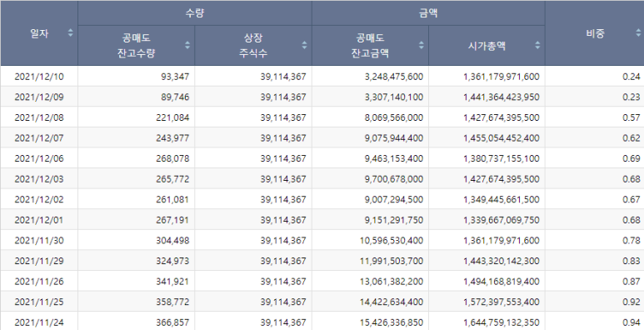Click short balance quantity 366,857

coord(172,322)
